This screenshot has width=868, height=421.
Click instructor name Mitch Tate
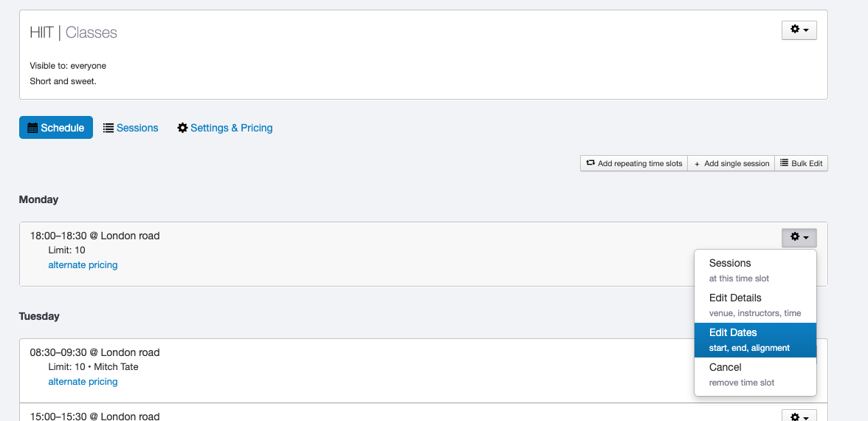(116, 367)
